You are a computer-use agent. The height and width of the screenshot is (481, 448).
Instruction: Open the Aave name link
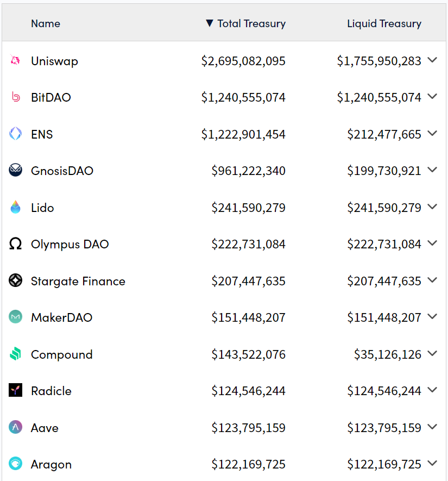45,428
